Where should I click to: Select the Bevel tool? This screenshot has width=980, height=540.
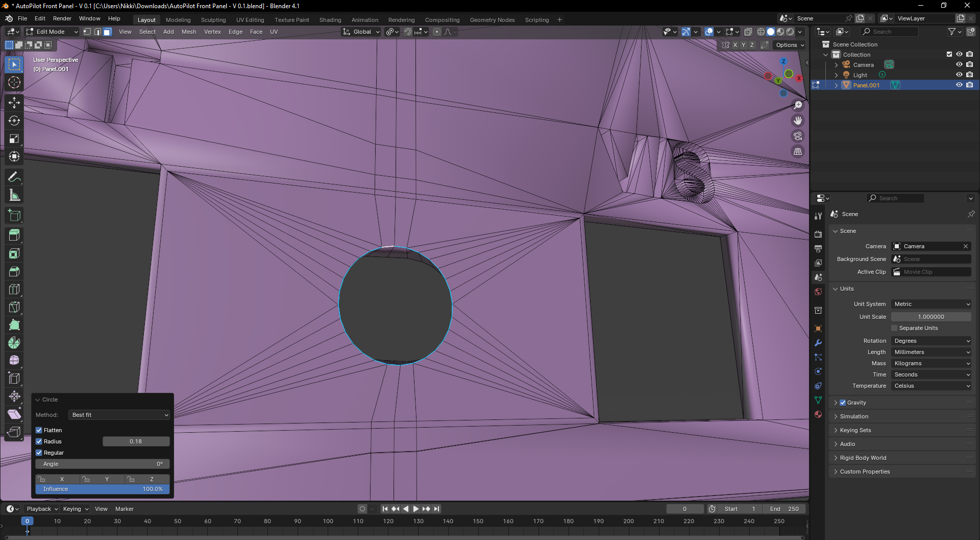(x=14, y=271)
